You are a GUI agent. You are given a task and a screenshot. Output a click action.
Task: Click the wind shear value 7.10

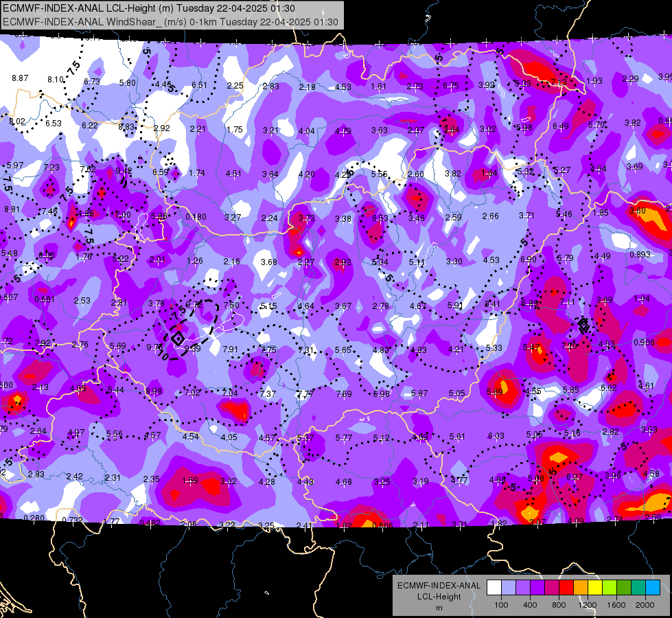click(569, 345)
